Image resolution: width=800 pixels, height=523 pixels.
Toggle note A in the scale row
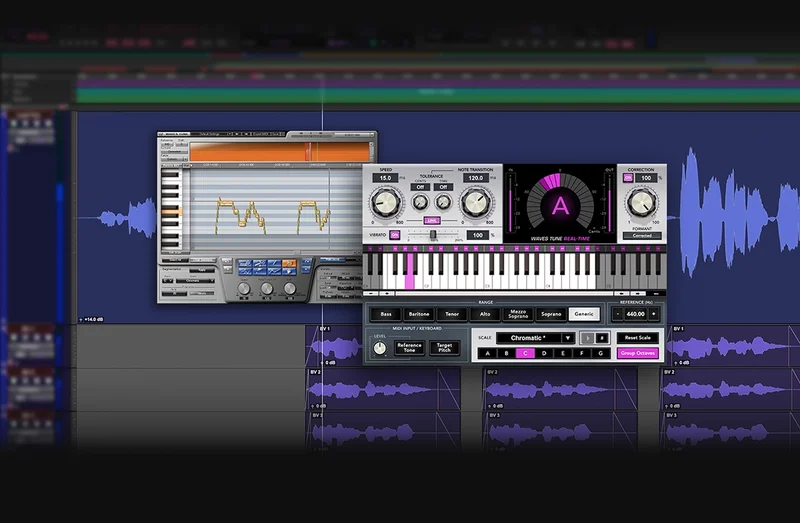[x=488, y=353]
